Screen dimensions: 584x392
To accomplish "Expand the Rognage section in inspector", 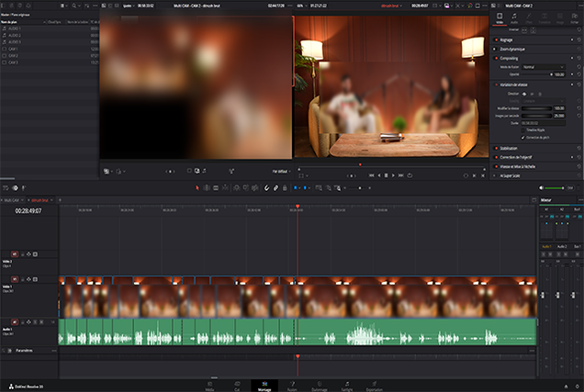I will 508,41.
